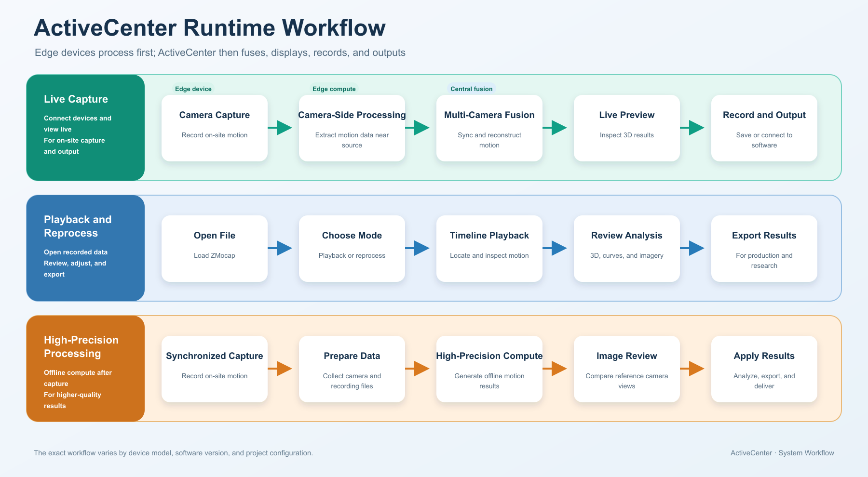868x477 pixels.
Task: Click the ActiveCenter Runtime Workflow title
Action: tap(210, 27)
